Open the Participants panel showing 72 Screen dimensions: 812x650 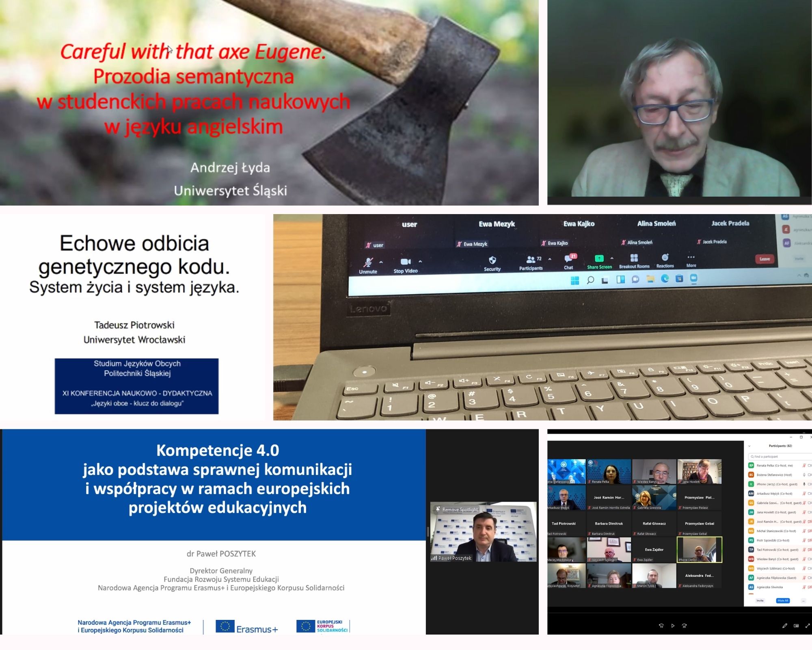[531, 262]
